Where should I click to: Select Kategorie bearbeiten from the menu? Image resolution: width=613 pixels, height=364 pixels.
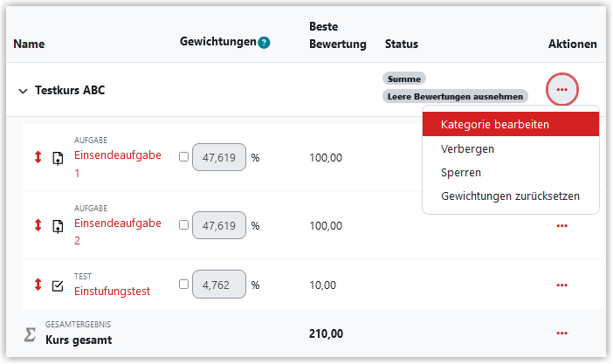[x=511, y=124]
